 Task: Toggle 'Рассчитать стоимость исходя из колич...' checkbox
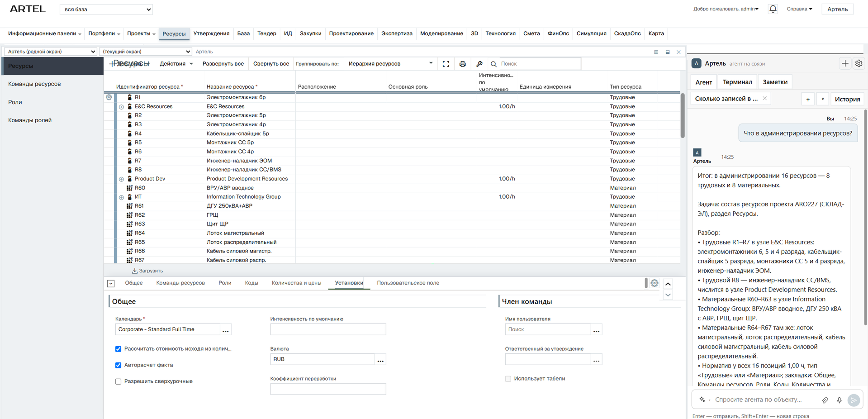(x=118, y=349)
